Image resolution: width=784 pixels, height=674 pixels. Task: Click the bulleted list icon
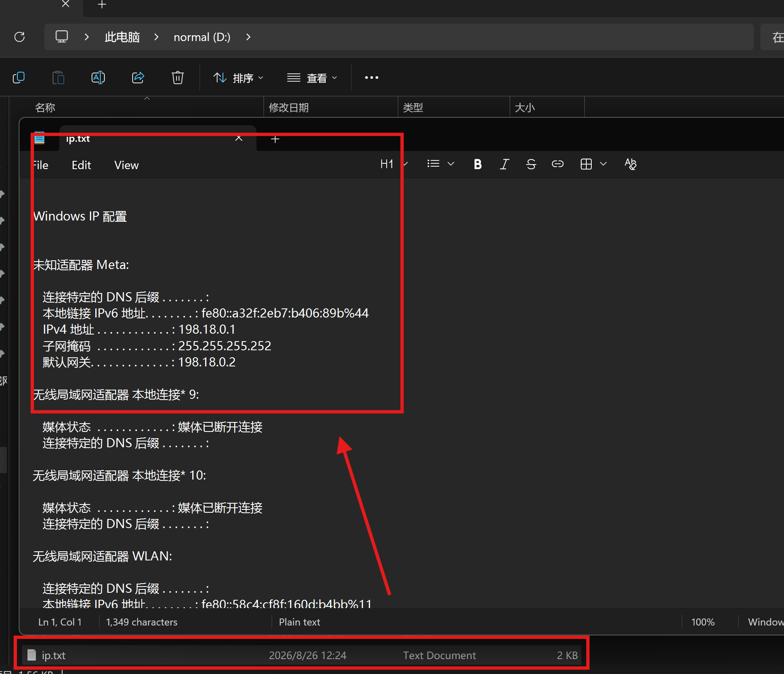pos(433,164)
